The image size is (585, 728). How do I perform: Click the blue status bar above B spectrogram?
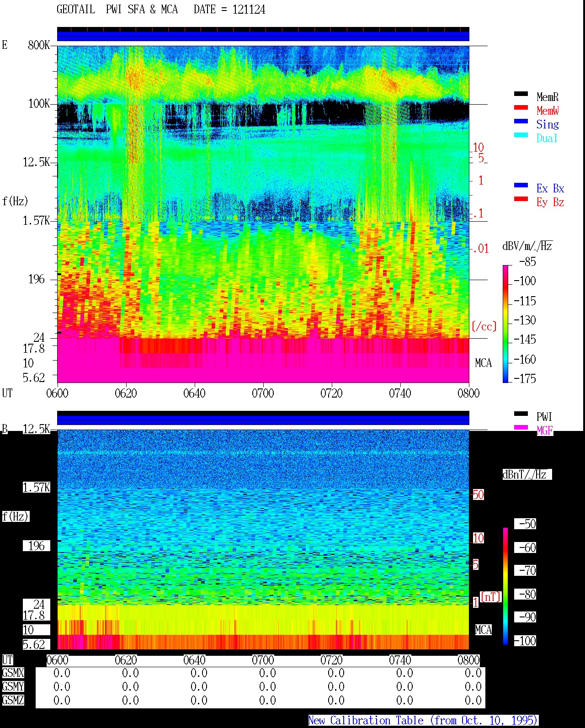pos(263,420)
